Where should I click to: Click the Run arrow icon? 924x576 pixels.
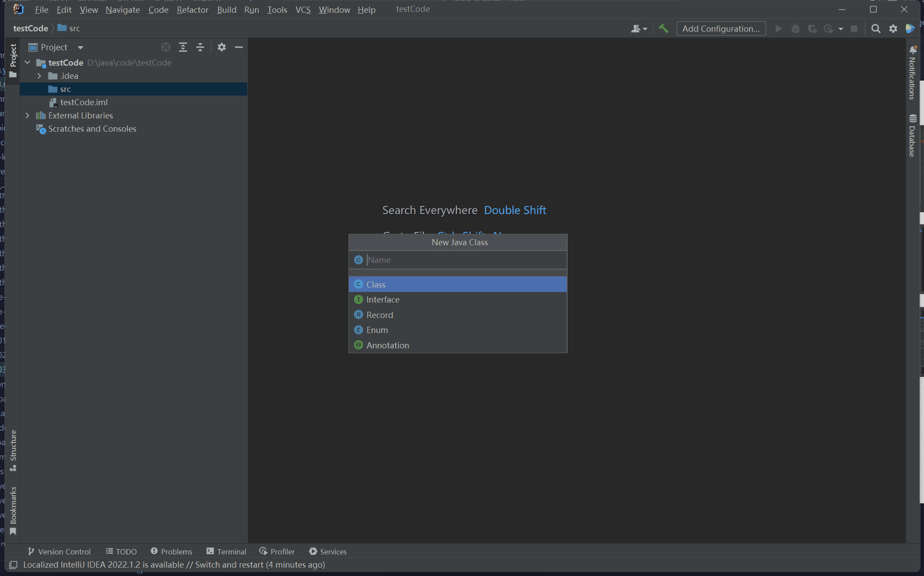coord(778,29)
